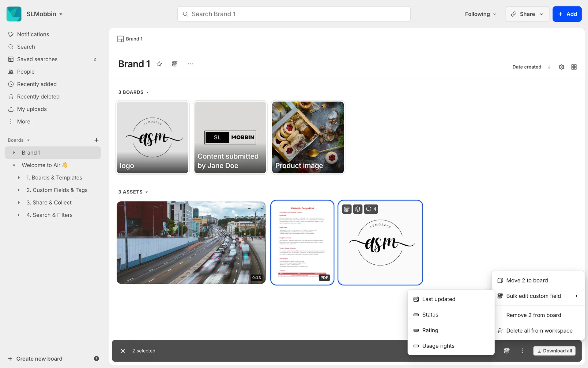Collapse the Welcome to Air board
The height and width of the screenshot is (368, 588).
pyautogui.click(x=14, y=165)
